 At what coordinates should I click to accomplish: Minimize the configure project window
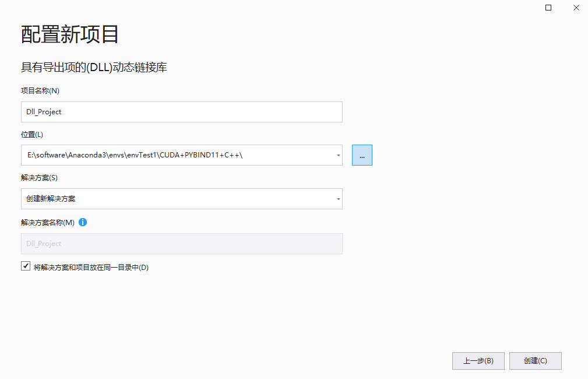coord(548,8)
